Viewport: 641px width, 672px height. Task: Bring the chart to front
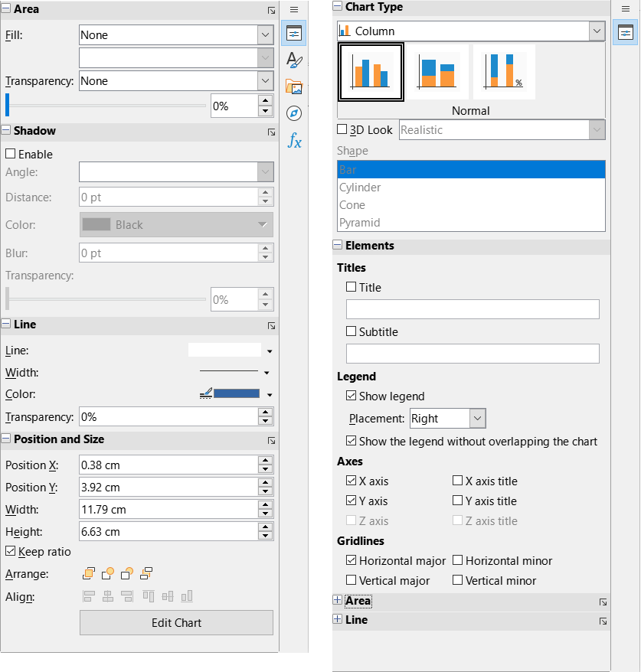point(88,573)
